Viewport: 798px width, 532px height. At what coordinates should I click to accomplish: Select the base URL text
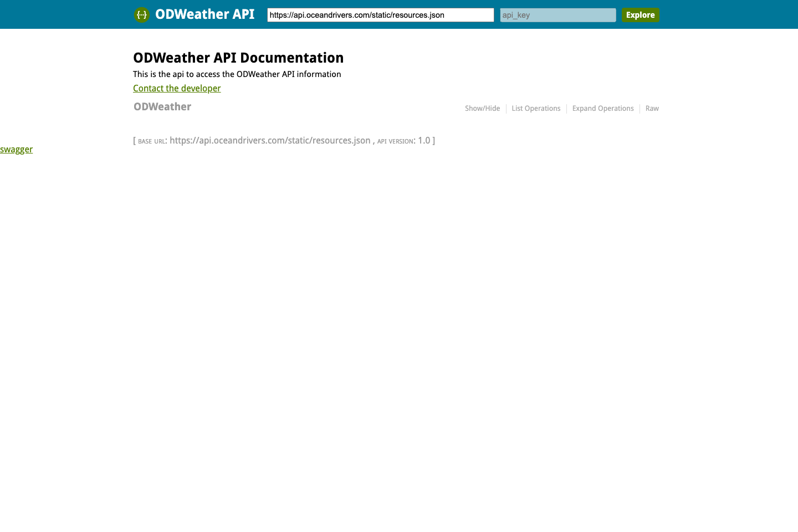(270, 140)
